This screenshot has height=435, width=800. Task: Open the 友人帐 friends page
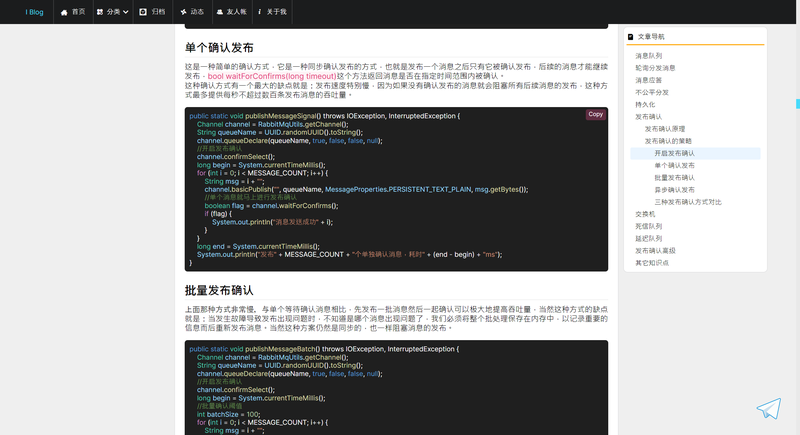[231, 12]
